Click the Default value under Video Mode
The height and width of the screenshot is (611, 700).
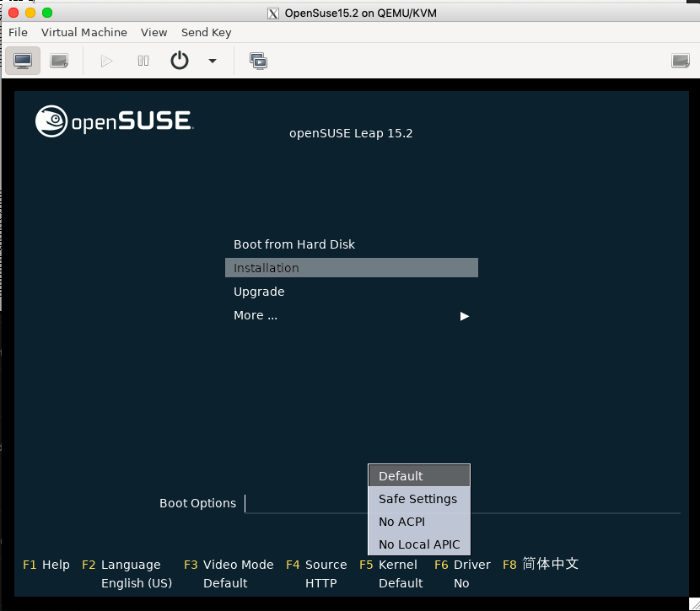(225, 583)
